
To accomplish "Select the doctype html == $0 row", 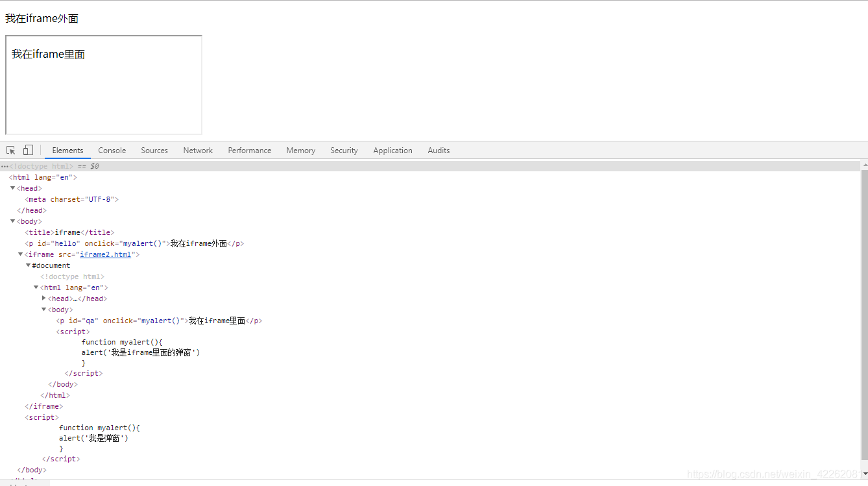I will coord(431,166).
